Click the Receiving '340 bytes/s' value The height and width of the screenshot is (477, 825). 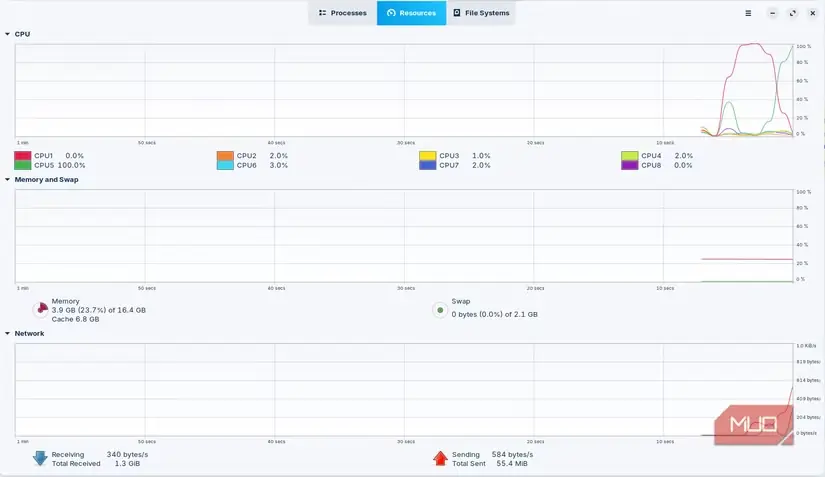tap(127, 454)
